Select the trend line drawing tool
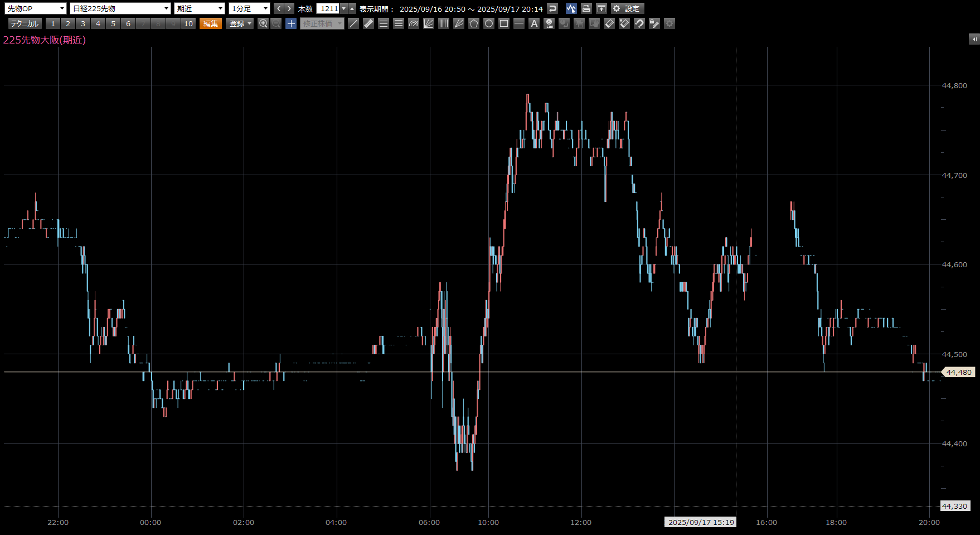 tap(353, 23)
